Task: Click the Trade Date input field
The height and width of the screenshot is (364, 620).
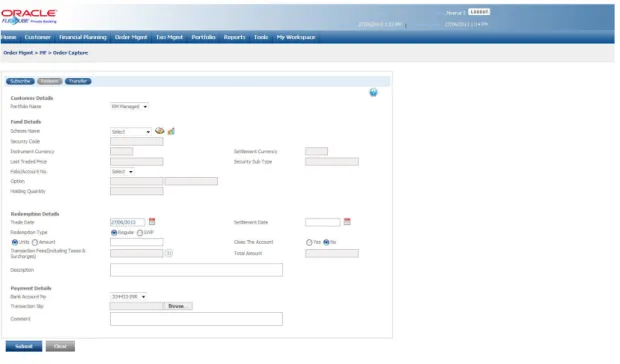Action: click(x=127, y=222)
